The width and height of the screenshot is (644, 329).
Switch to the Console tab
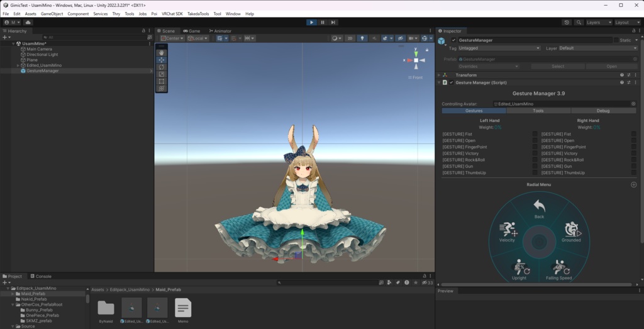point(41,276)
